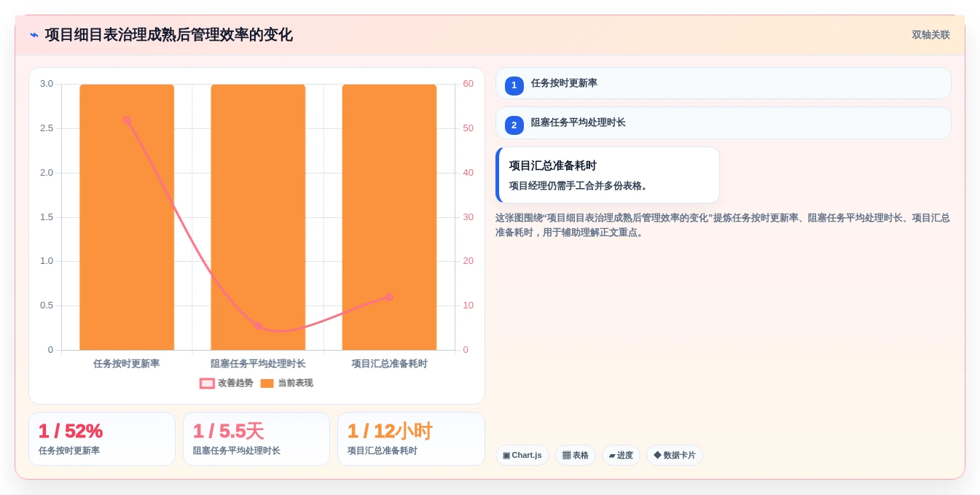The width and height of the screenshot is (980, 495).
Task: Click right axis value 30
Action: (468, 217)
